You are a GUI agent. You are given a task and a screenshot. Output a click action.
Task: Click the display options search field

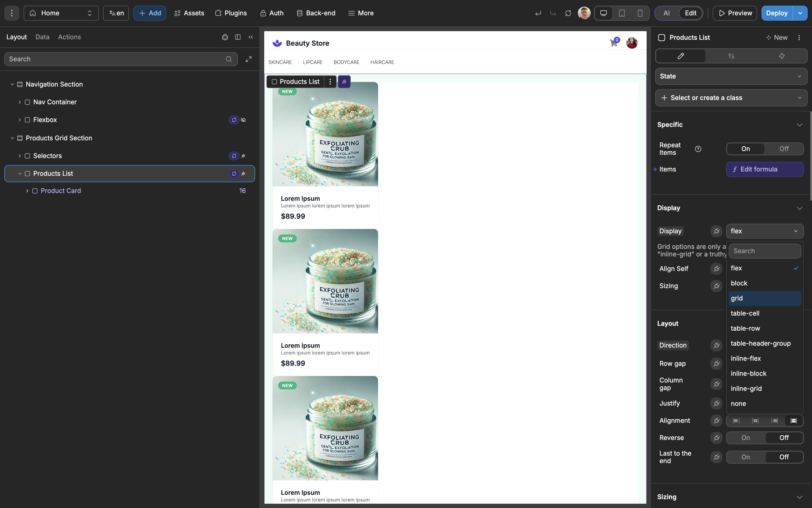(x=765, y=251)
